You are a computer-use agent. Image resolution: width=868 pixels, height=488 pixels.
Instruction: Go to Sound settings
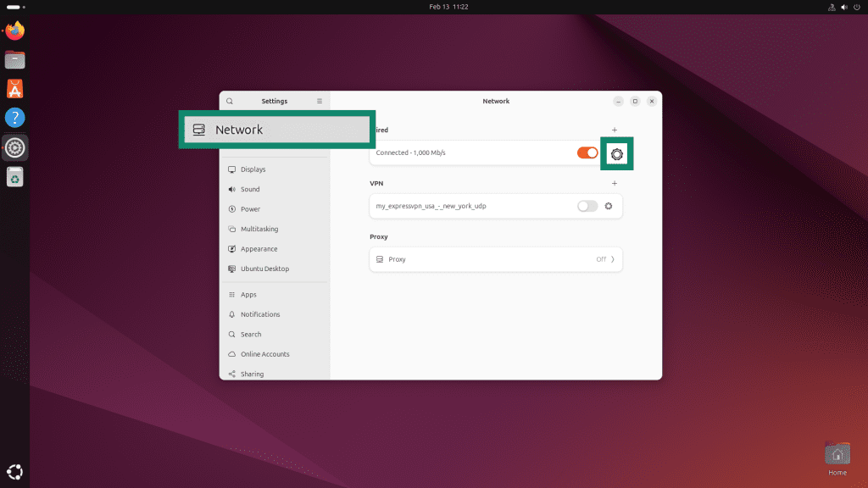click(275, 189)
